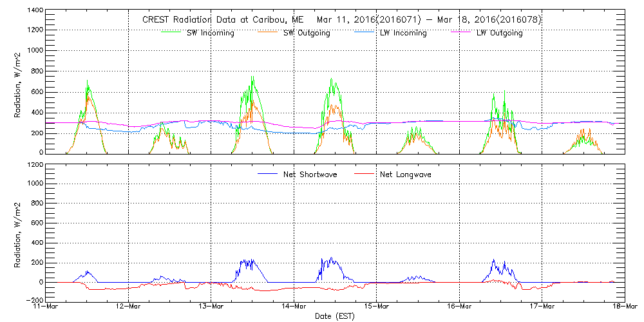The height and width of the screenshot is (322, 644).
Task: Click the lower chart's Radiation W/m^2 axis title
Action: click(17, 232)
